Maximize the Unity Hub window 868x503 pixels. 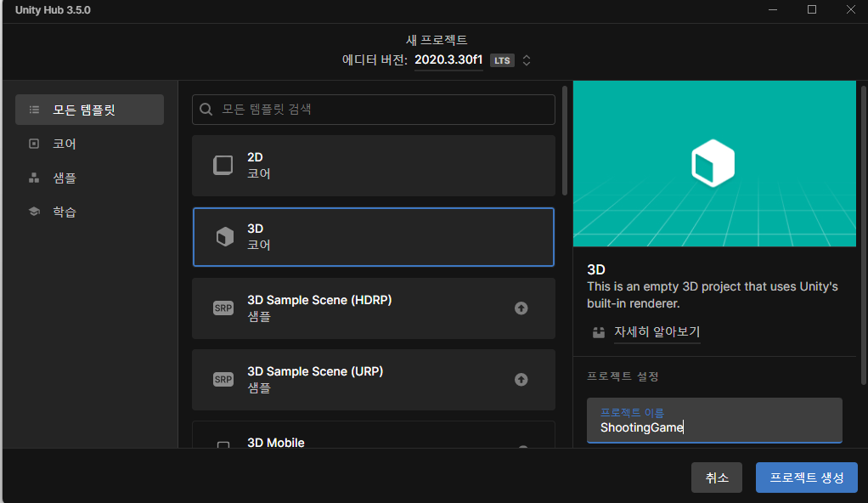[812, 9]
